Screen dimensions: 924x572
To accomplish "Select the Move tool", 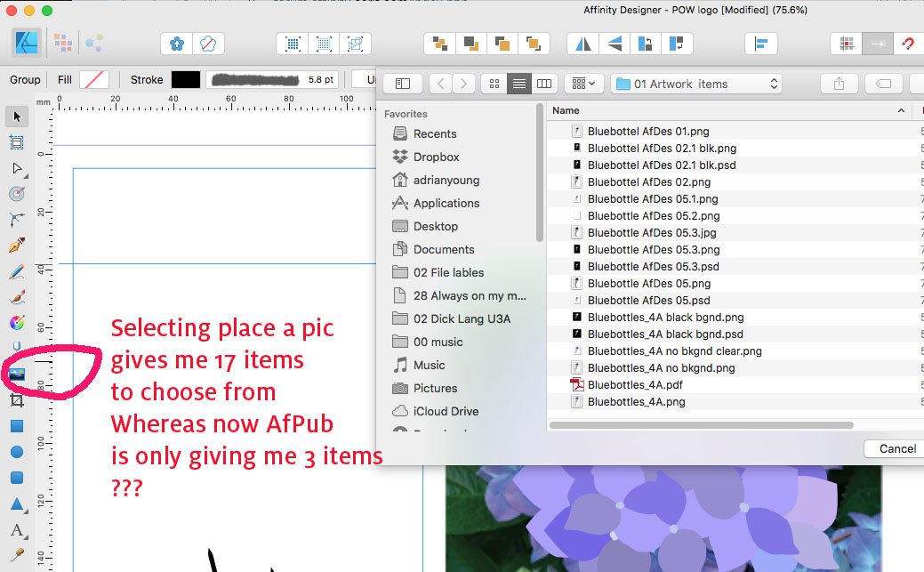I will tap(16, 117).
